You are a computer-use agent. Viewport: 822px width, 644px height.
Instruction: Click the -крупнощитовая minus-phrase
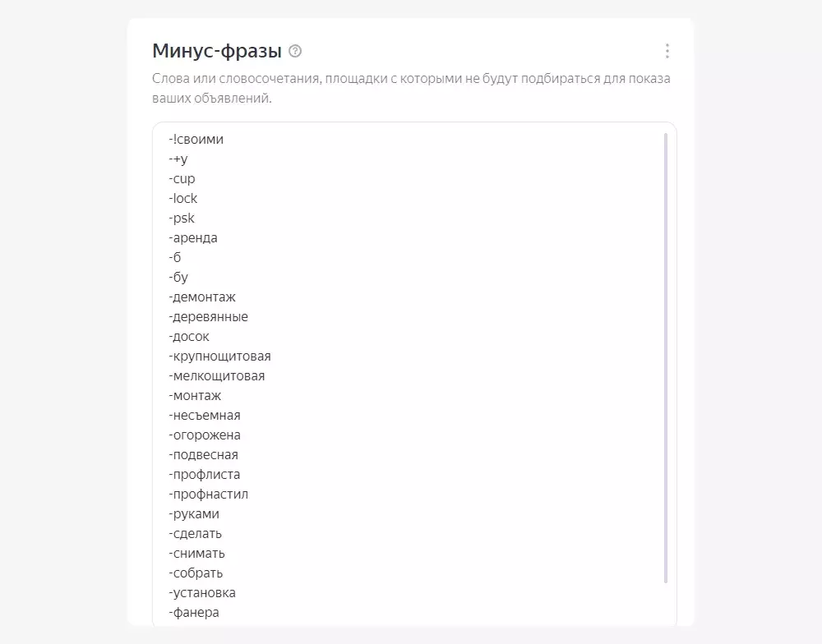(x=219, y=356)
